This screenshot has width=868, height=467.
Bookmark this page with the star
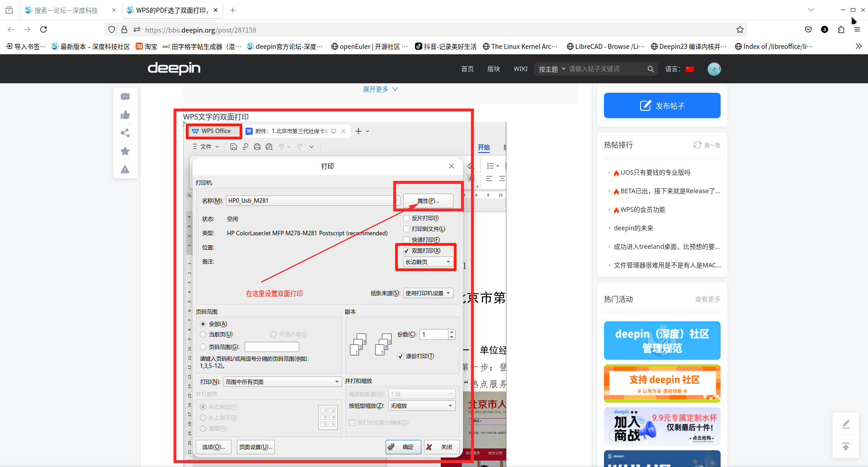740,29
